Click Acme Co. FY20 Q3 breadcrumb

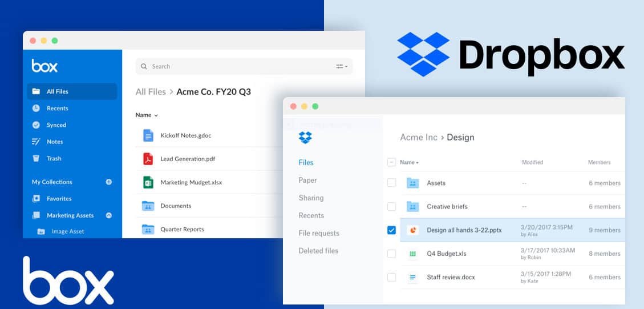point(213,92)
